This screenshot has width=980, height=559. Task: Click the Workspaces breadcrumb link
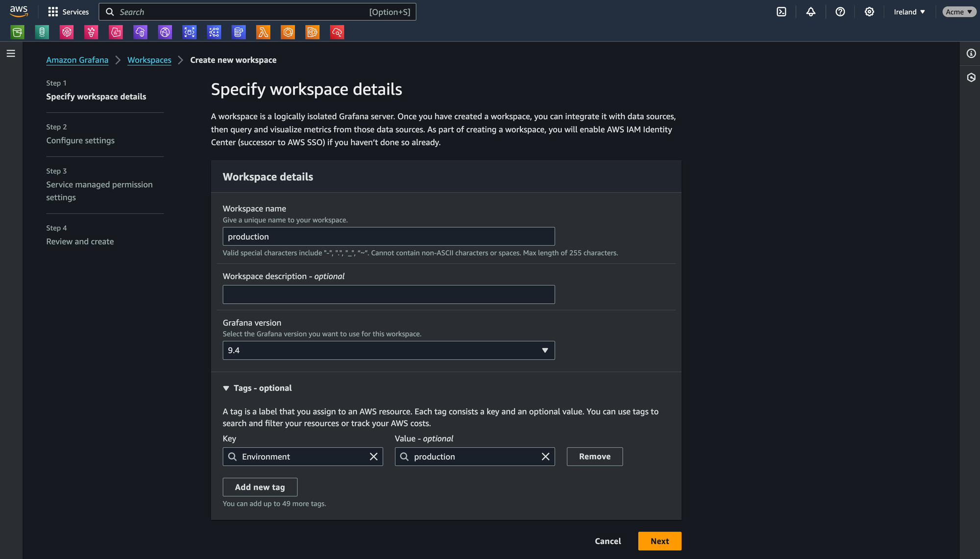coord(149,60)
